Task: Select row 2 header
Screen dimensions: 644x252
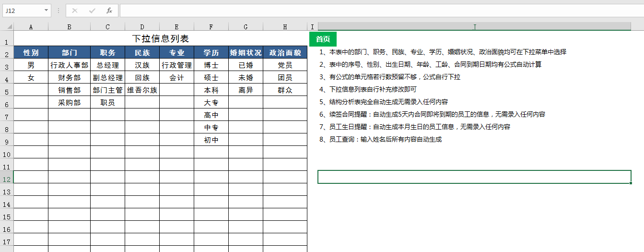Action: point(7,52)
